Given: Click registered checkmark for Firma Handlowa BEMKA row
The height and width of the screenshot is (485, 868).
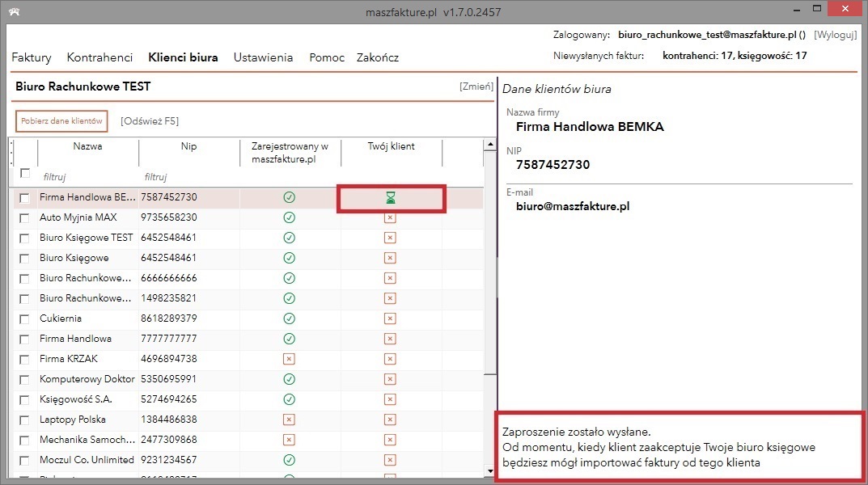Looking at the screenshot, I should (289, 197).
